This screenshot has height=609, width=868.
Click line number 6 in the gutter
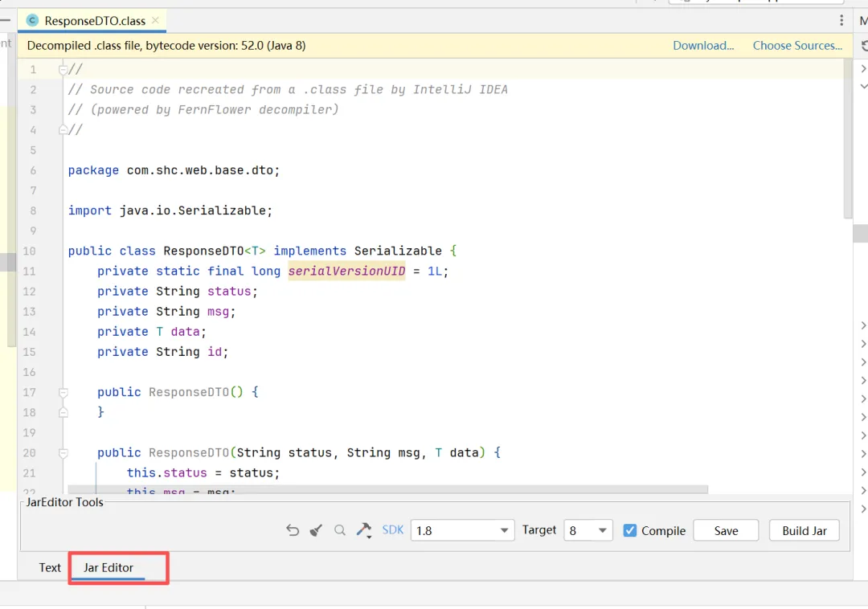[33, 170]
